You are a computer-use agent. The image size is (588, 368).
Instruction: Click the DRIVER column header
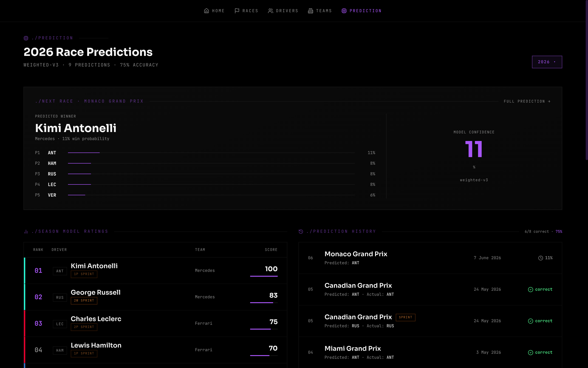[59, 250]
